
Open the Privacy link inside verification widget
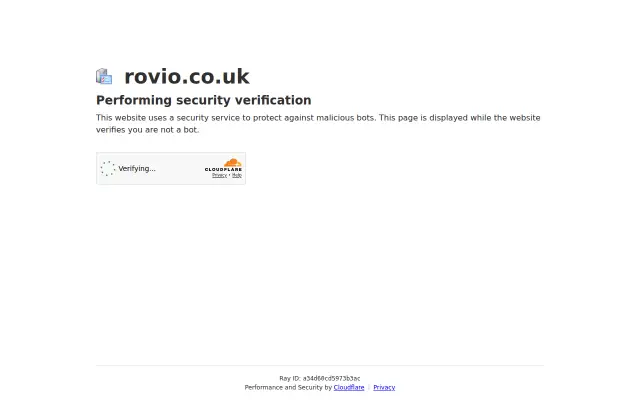pos(219,175)
